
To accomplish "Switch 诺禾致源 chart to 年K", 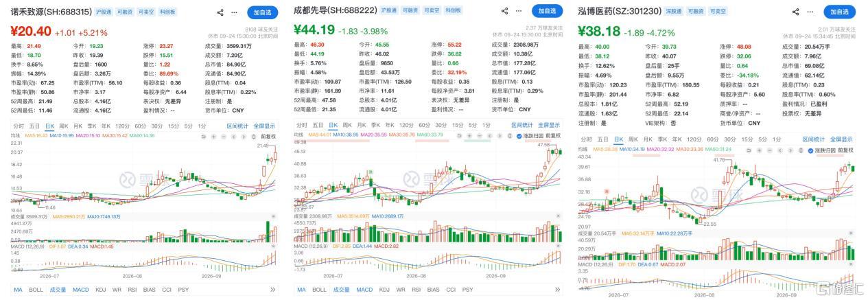I will click(x=106, y=126).
